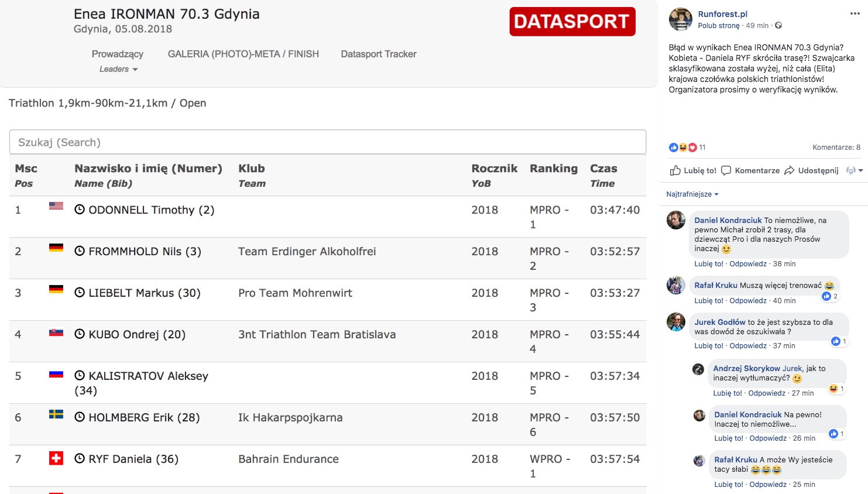Click the Udostępnij share arrow icon
The image size is (868, 494).
(x=789, y=170)
